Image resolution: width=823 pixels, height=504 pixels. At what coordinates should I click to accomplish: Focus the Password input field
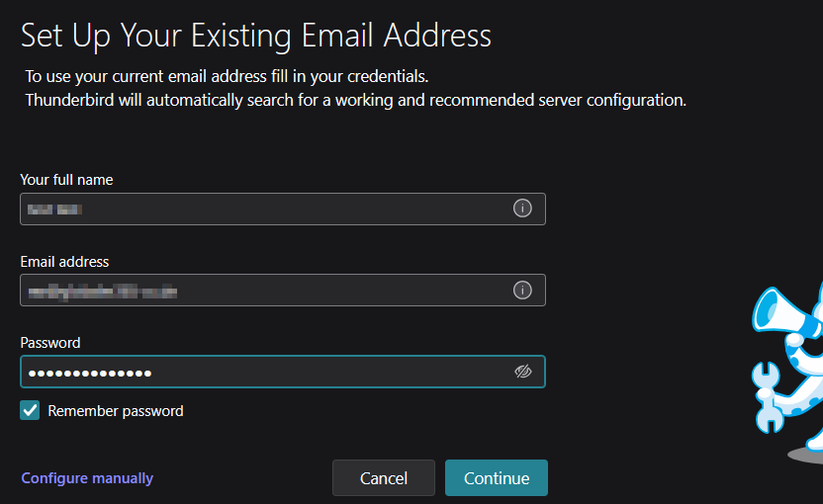pos(283,372)
